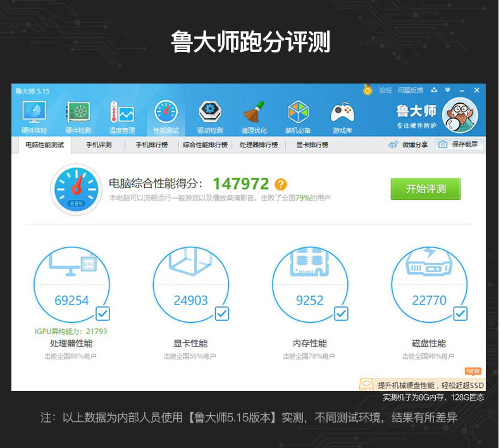Switch to the 手机评测 tab
This screenshot has height=448, width=501.
[x=99, y=145]
